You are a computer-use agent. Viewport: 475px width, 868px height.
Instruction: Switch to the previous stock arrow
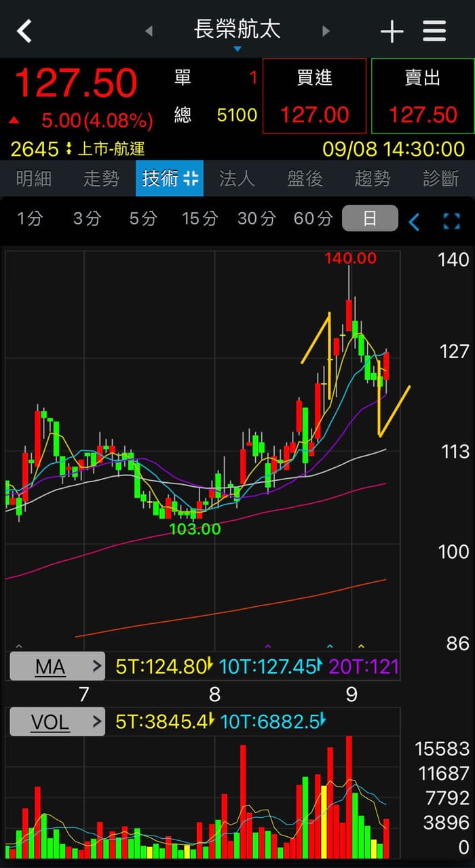click(x=149, y=31)
